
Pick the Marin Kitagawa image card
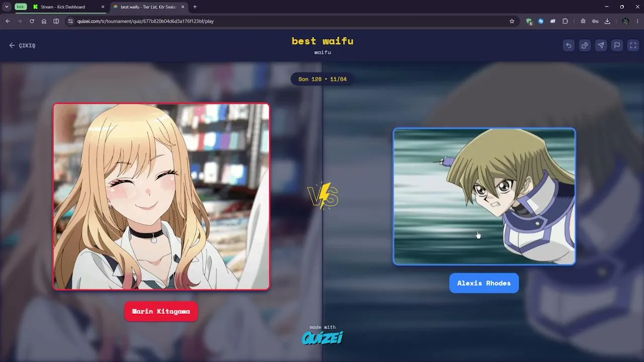click(x=161, y=197)
